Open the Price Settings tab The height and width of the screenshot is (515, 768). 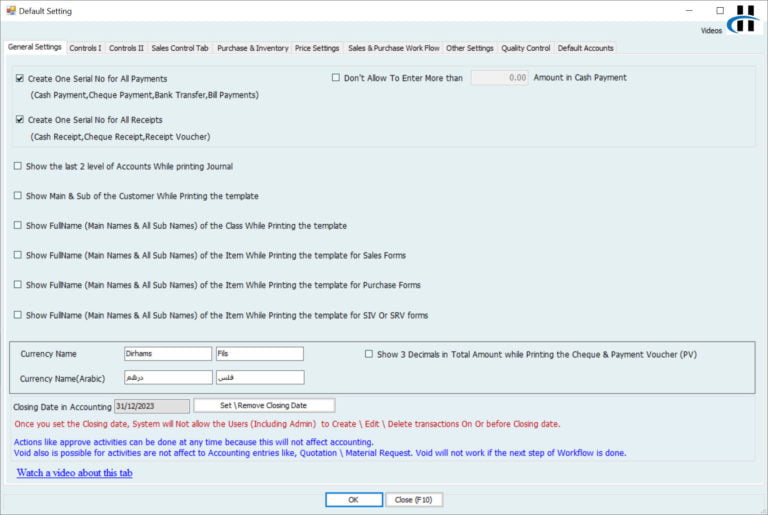tap(317, 48)
